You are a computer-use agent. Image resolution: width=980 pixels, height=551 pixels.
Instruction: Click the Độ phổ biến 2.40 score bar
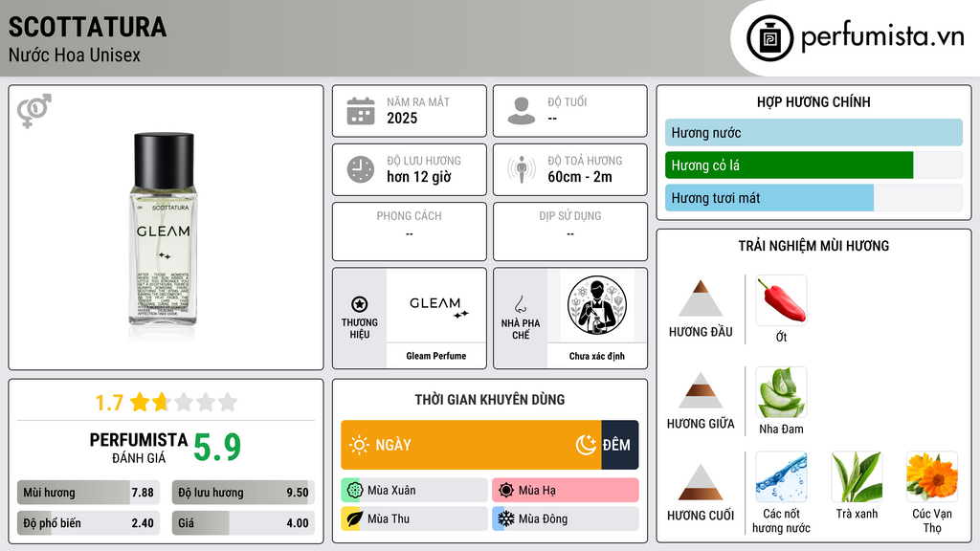pos(88,523)
